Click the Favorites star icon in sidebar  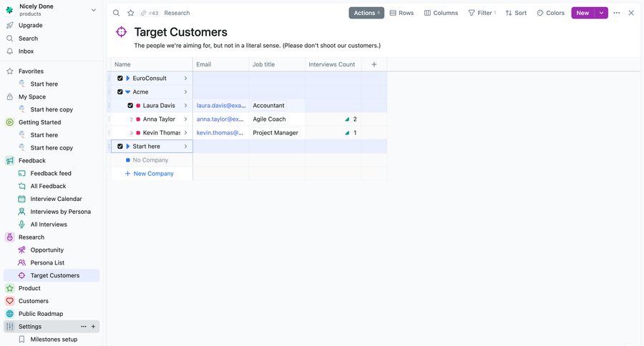[10, 71]
